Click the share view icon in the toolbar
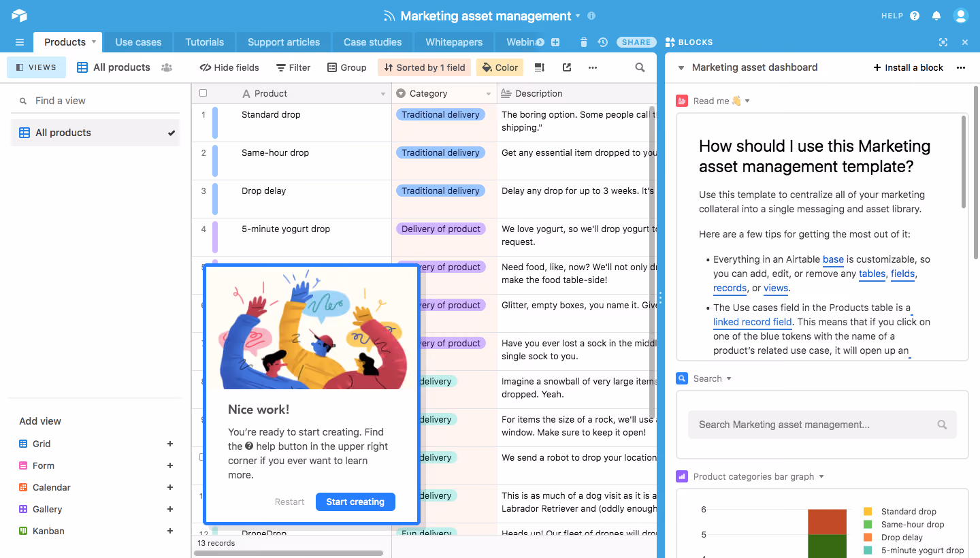This screenshot has width=980, height=558. point(567,67)
